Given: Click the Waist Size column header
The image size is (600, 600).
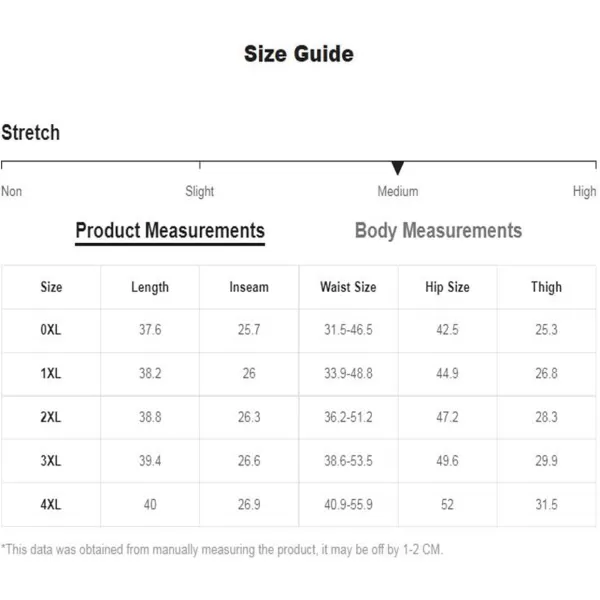Looking at the screenshot, I should [348, 287].
